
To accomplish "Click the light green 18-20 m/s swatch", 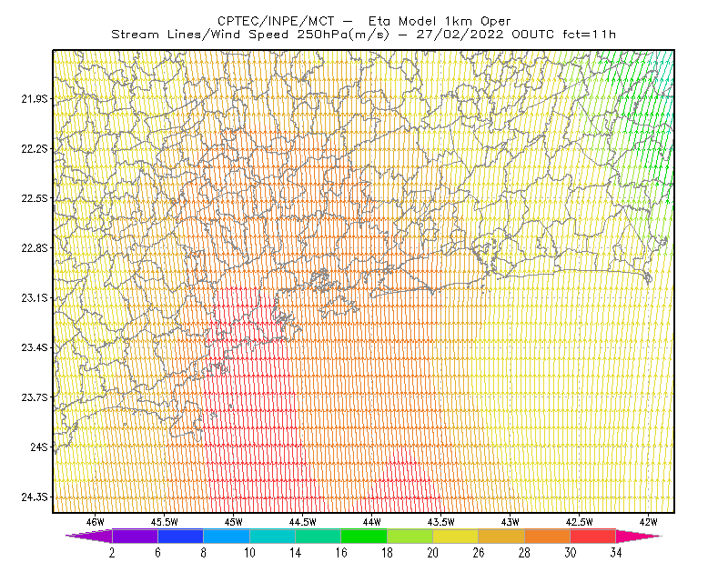I will click(x=409, y=536).
